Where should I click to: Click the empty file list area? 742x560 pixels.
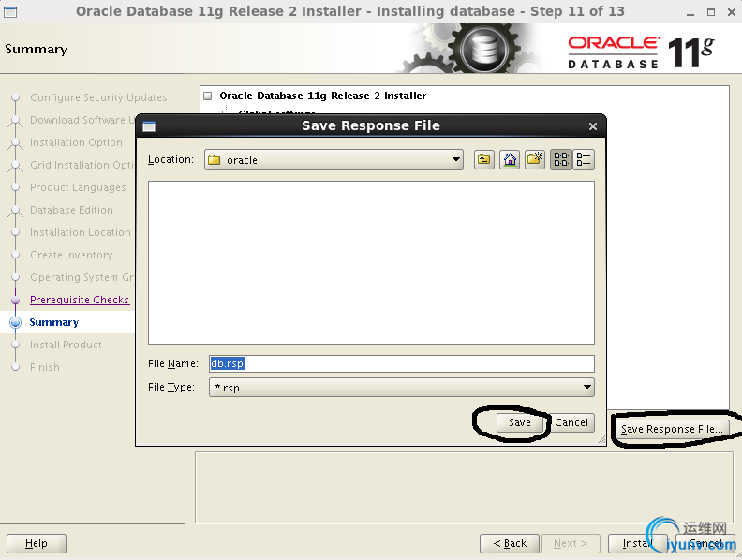[x=371, y=262]
